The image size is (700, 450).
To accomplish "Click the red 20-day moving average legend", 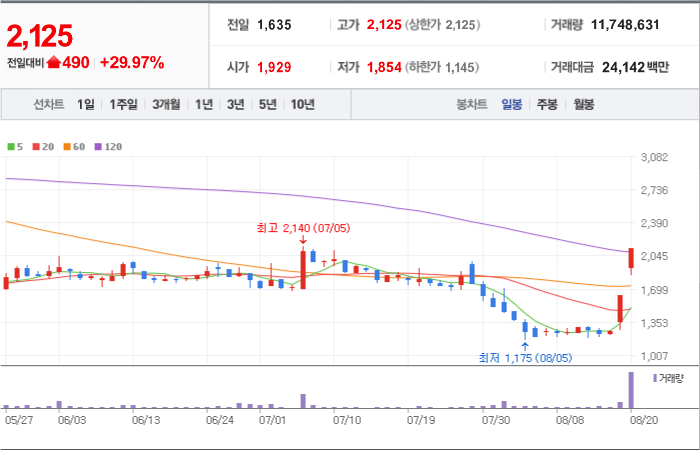I will [x=43, y=147].
